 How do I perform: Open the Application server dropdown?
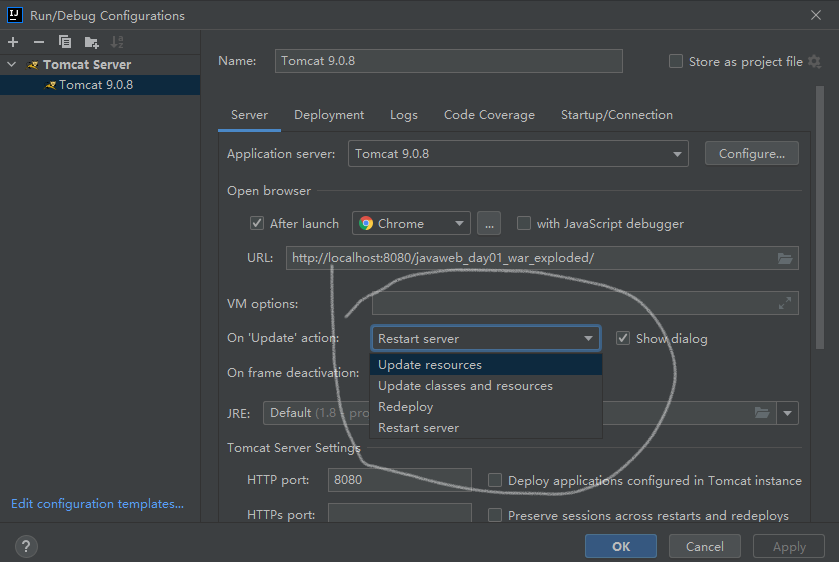(518, 154)
